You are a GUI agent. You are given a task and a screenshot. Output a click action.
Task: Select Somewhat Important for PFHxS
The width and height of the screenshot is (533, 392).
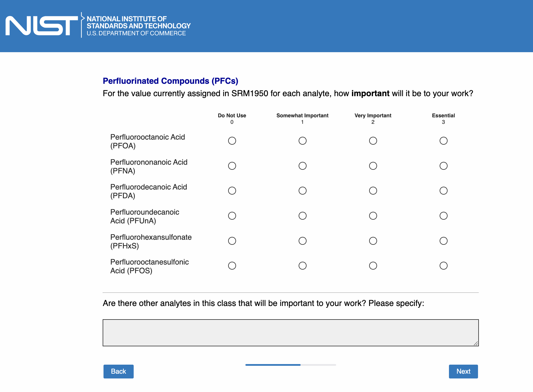point(302,241)
